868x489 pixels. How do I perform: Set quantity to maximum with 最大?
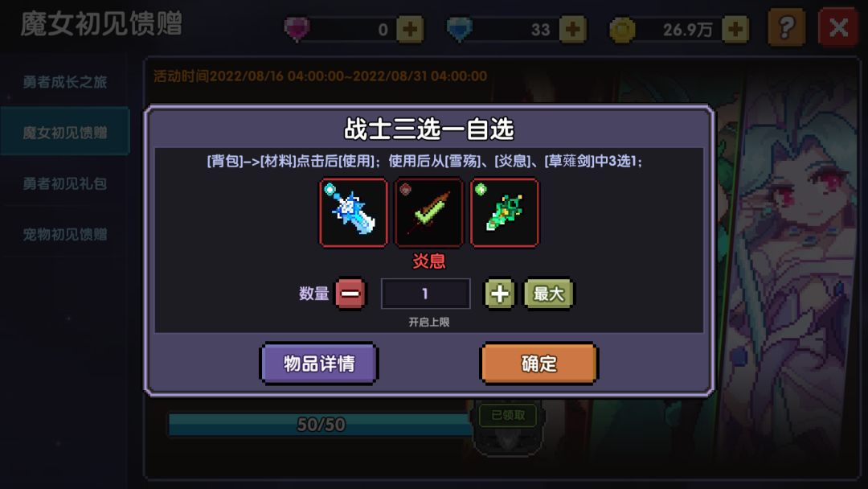pyautogui.click(x=549, y=294)
